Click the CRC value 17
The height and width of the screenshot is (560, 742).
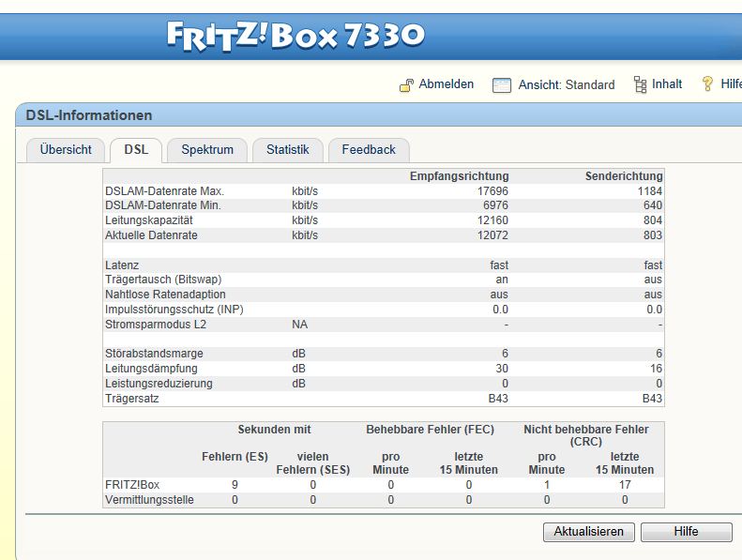pos(625,485)
